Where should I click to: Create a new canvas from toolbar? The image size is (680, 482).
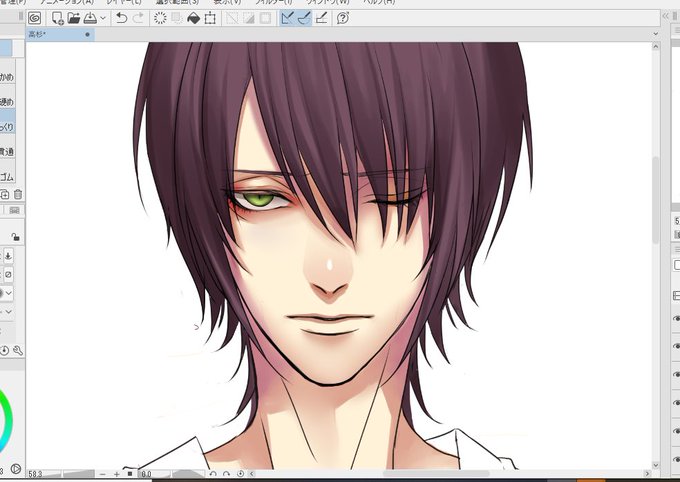pos(57,18)
